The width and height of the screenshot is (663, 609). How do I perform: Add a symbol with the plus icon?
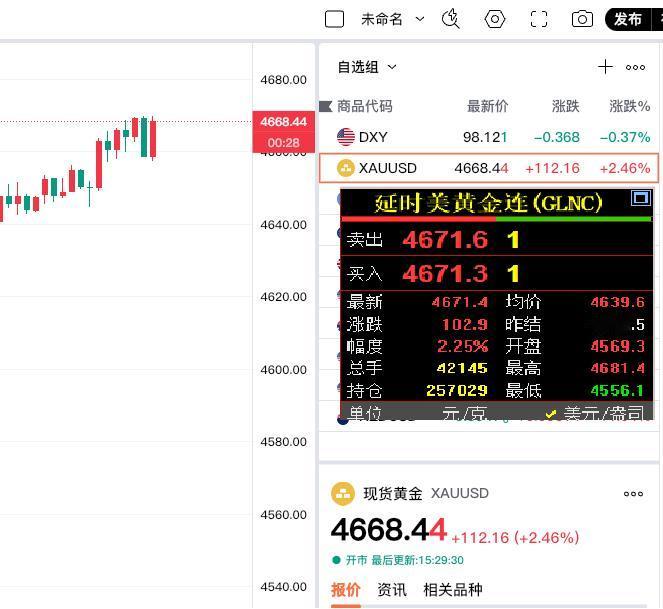[x=605, y=66]
